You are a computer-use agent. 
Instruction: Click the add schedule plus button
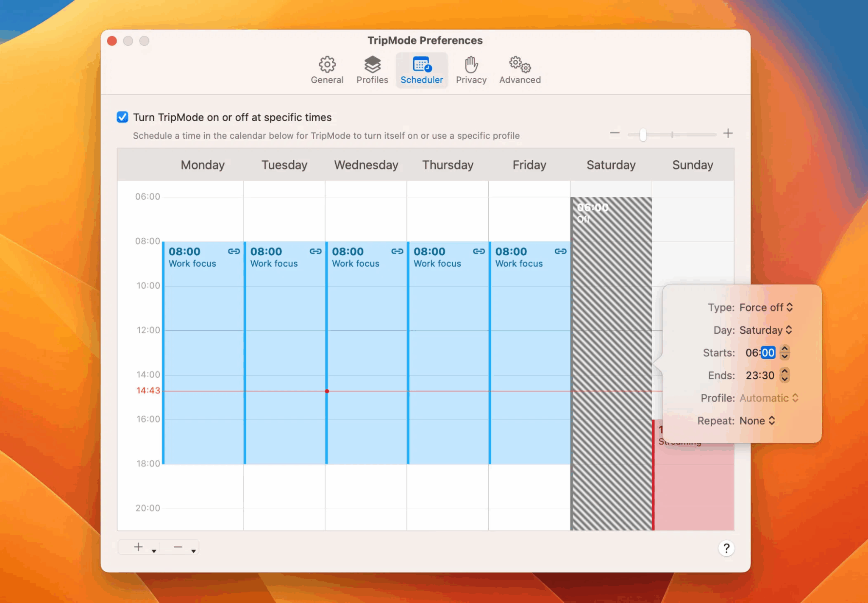[138, 547]
